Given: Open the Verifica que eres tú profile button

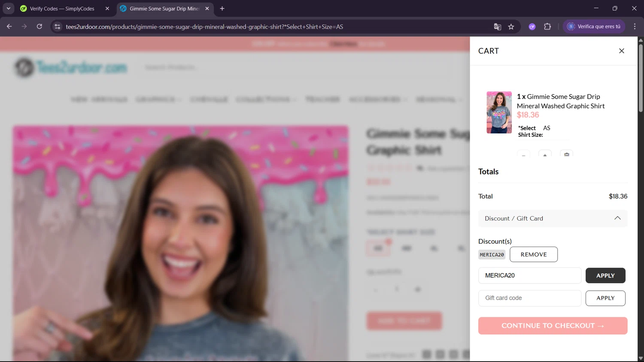Looking at the screenshot, I should 594,27.
